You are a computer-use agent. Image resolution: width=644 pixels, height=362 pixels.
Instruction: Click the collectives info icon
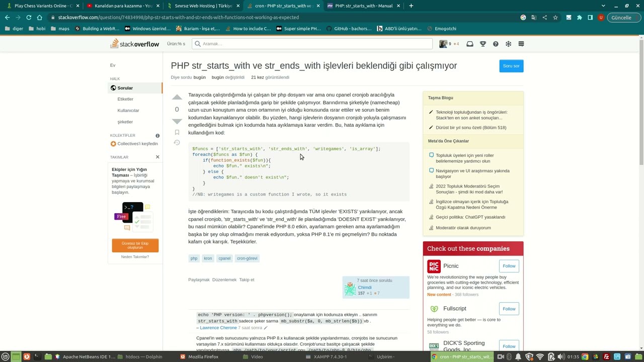click(x=157, y=136)
